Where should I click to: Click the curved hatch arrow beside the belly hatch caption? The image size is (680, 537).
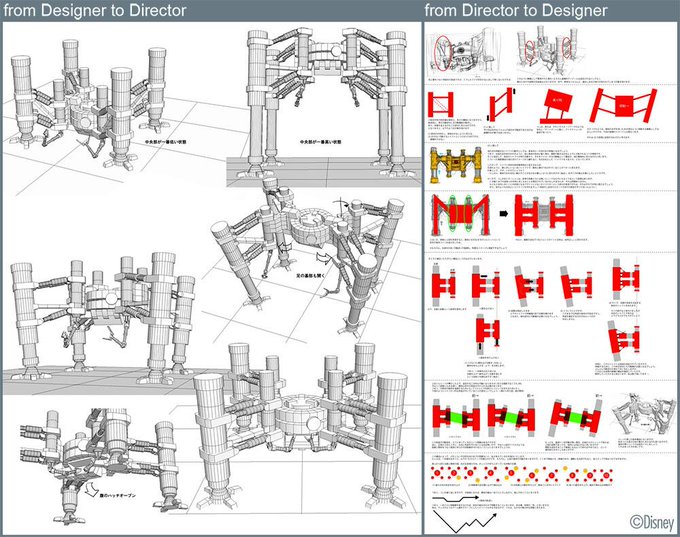(91, 488)
